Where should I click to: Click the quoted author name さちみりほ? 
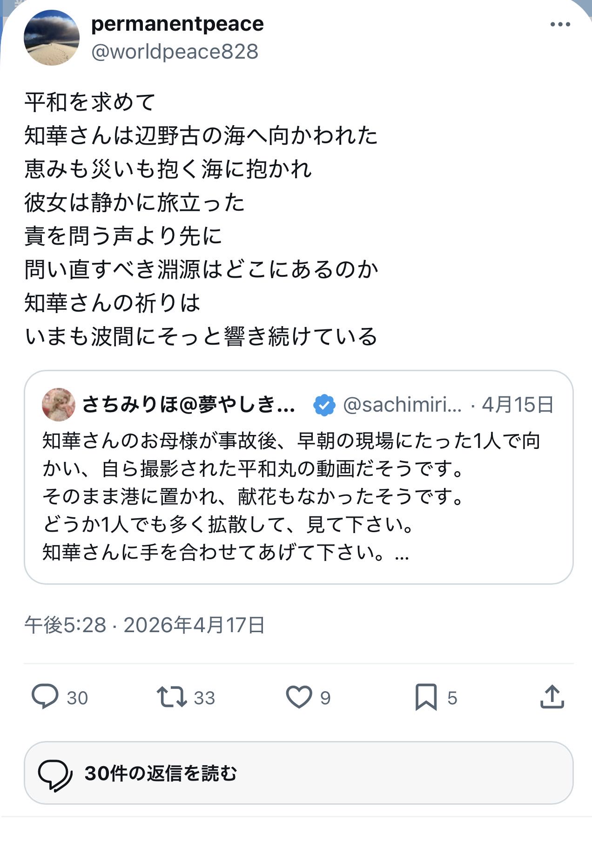pos(188,405)
